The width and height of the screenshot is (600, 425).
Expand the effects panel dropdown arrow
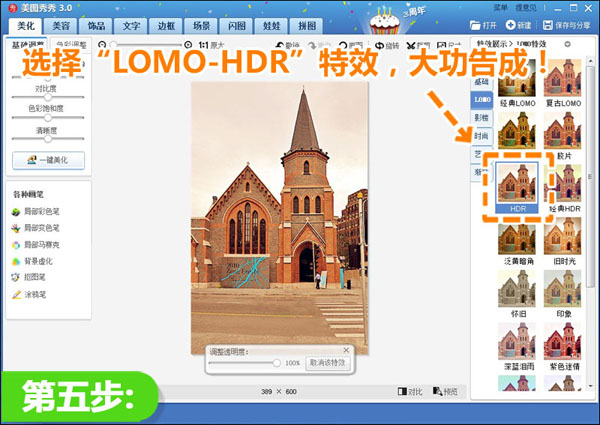coord(567,44)
